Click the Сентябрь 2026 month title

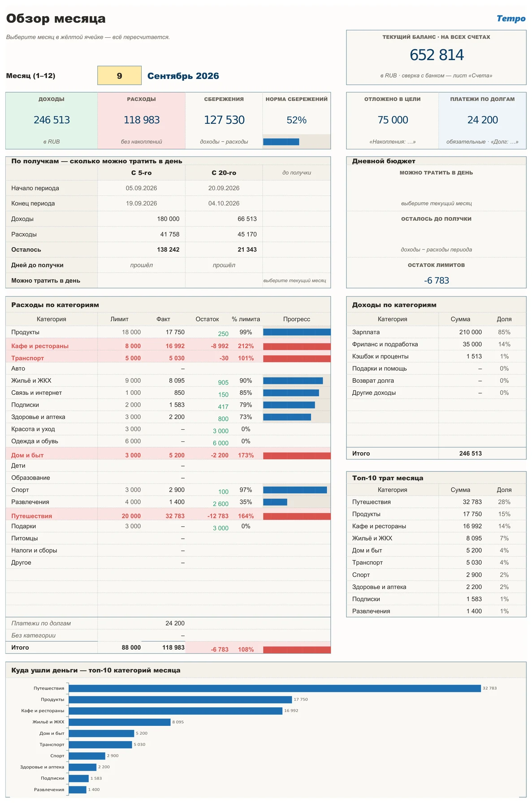(x=183, y=76)
